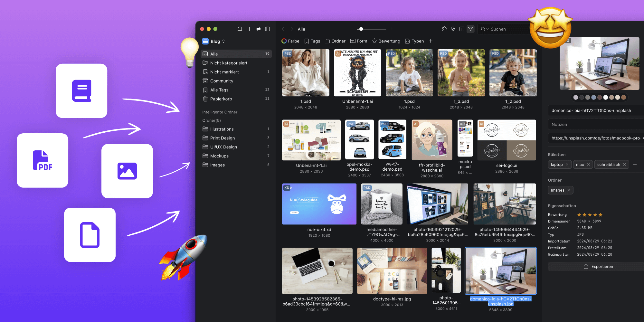
Task: Open the Typen filter
Action: (414, 41)
